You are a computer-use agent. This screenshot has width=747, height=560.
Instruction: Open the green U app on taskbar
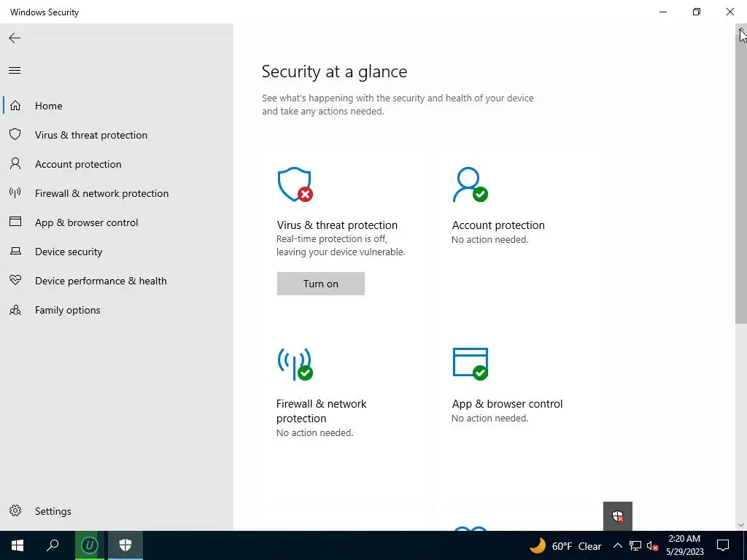pyautogui.click(x=89, y=545)
